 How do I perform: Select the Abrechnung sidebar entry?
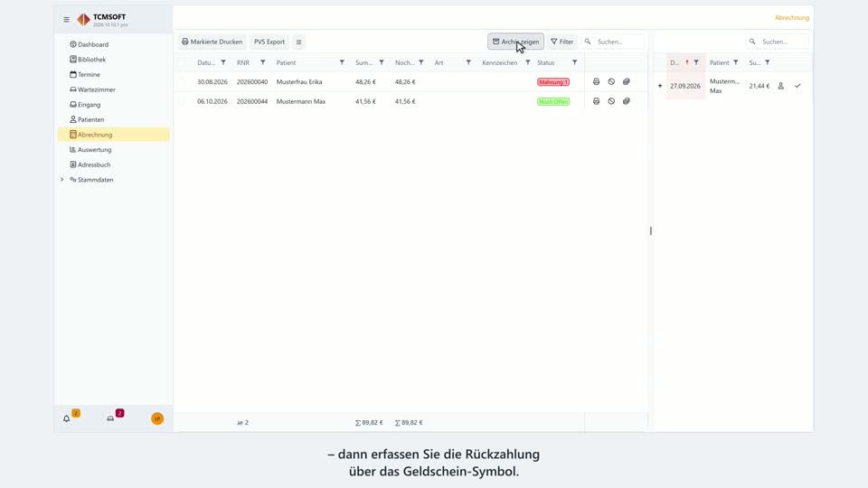114,135
